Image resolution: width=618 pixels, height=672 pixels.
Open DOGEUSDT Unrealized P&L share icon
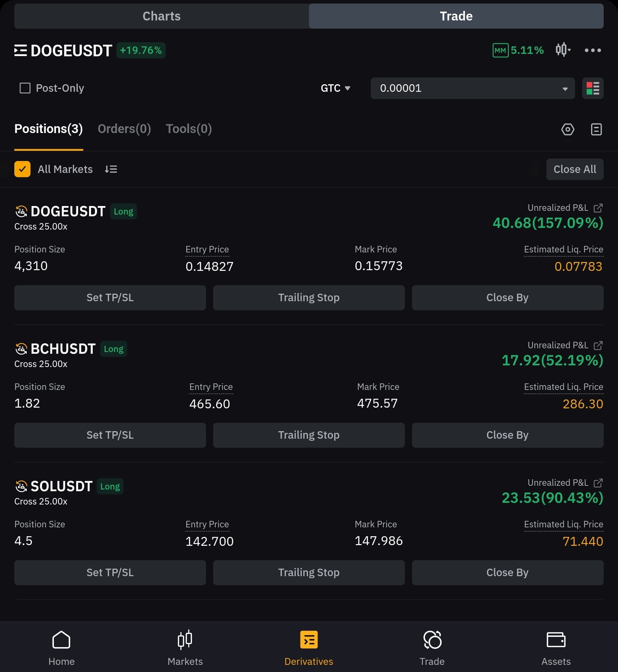(x=598, y=207)
